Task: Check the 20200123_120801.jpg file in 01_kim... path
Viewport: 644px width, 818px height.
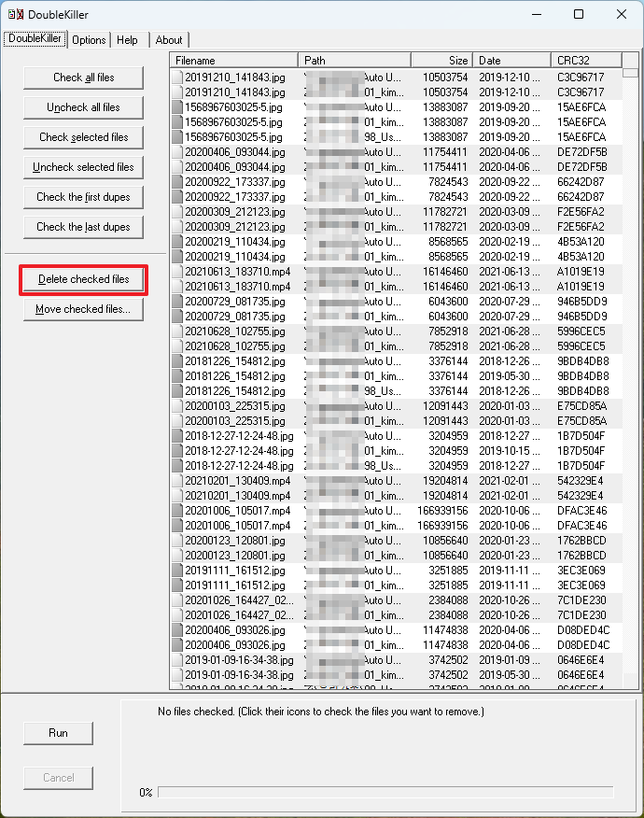Action: pyautogui.click(x=177, y=556)
